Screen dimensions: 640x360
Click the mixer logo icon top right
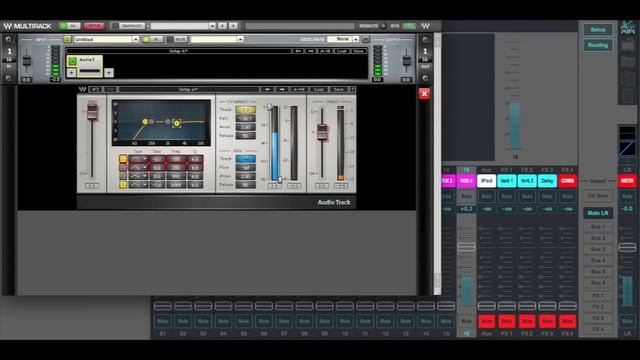pos(627,28)
